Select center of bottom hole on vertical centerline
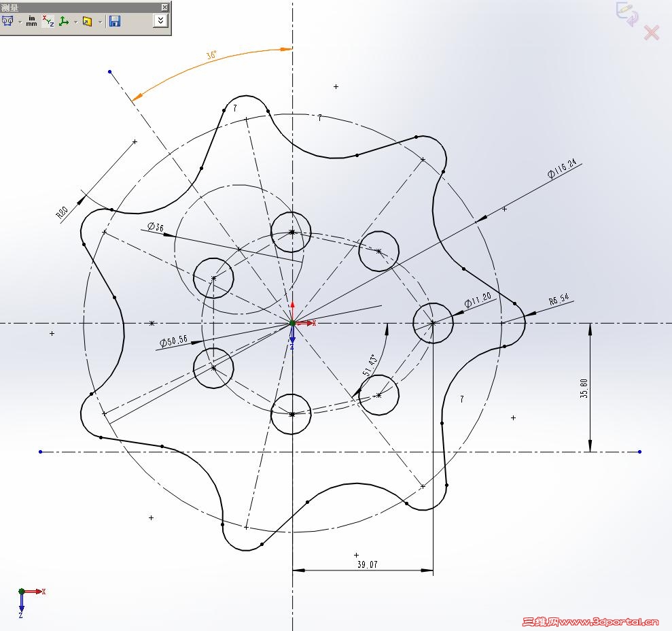This screenshot has height=631, width=672. tap(292, 414)
